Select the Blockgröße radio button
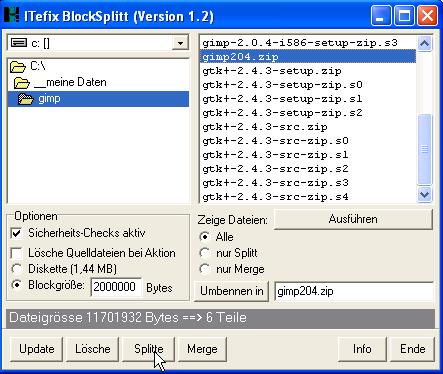 16,285
